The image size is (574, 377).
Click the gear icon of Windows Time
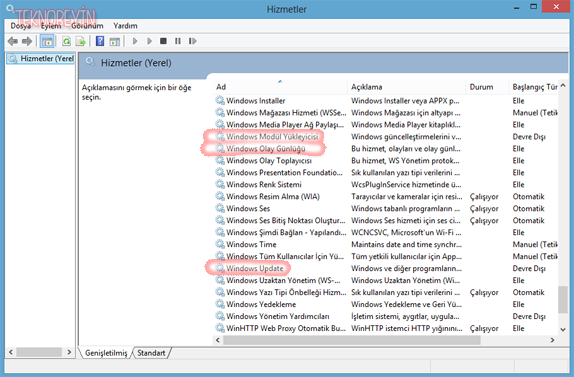220,244
